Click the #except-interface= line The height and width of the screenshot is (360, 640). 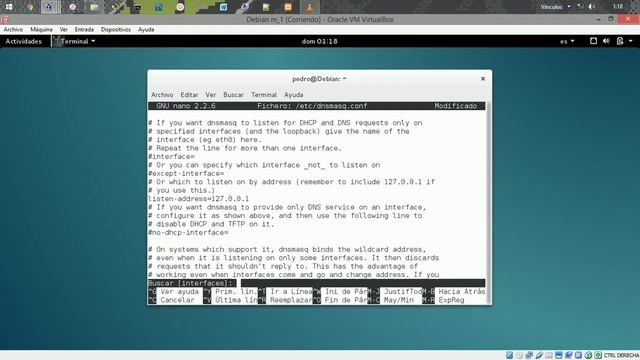[186, 173]
